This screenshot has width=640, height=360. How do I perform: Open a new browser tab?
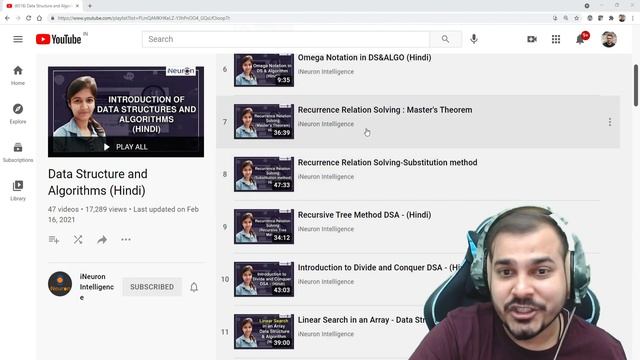click(x=90, y=6)
